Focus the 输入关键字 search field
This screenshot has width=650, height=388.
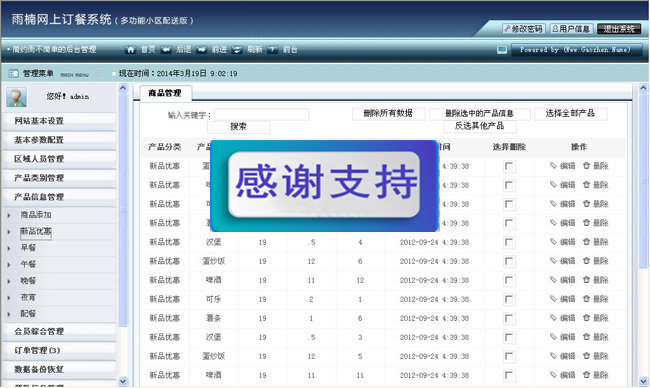point(262,115)
